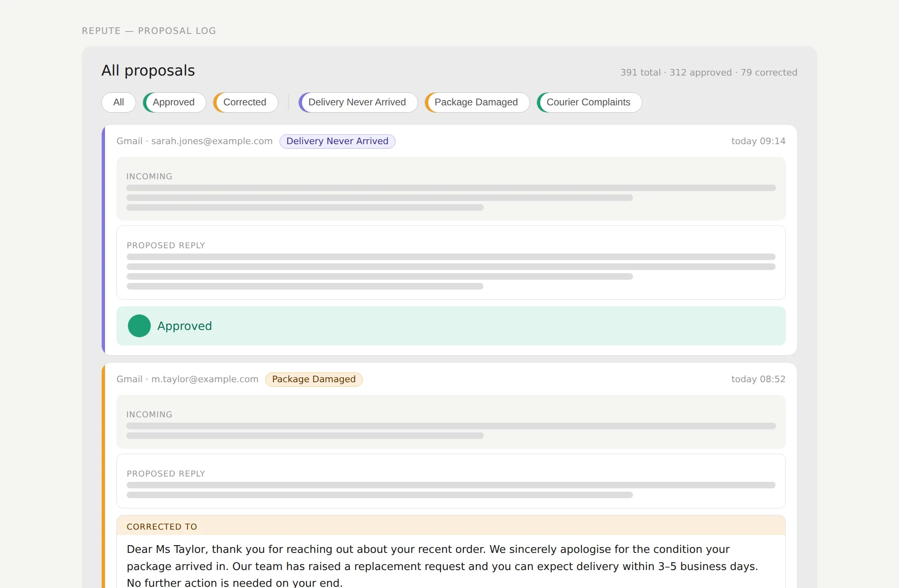This screenshot has width=899, height=588.
Task: Show only Courier Complaints proposals
Action: click(589, 102)
